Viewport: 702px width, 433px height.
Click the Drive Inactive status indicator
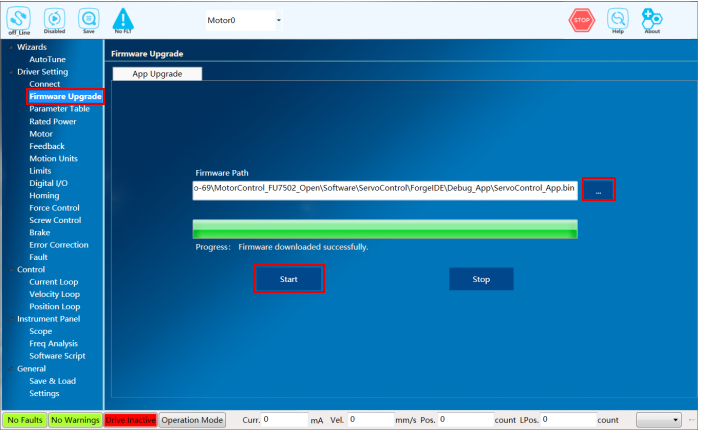click(x=130, y=420)
